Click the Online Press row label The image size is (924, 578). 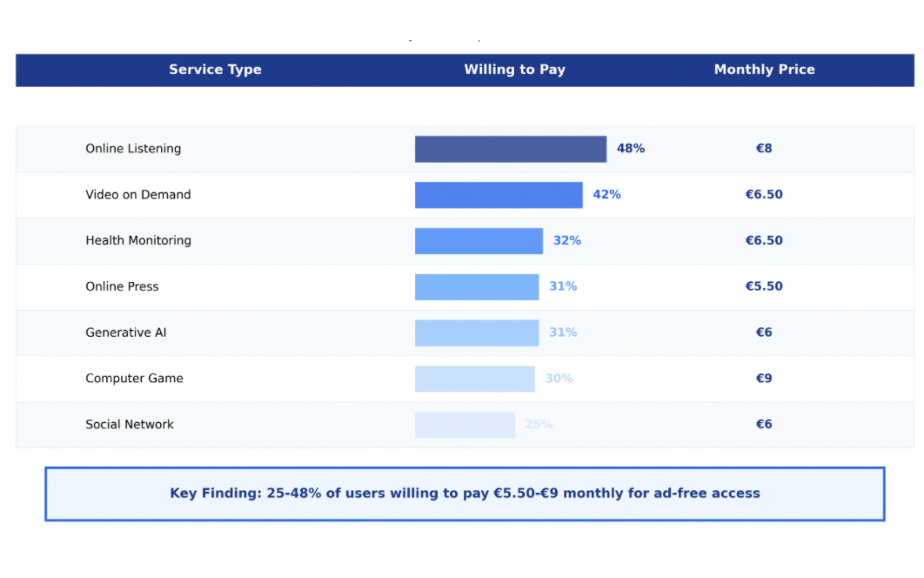point(122,287)
